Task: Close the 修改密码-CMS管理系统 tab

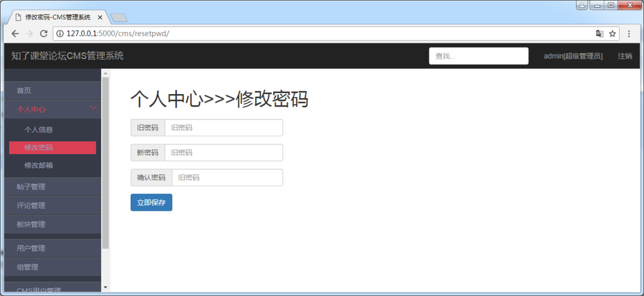Action: coord(101,17)
